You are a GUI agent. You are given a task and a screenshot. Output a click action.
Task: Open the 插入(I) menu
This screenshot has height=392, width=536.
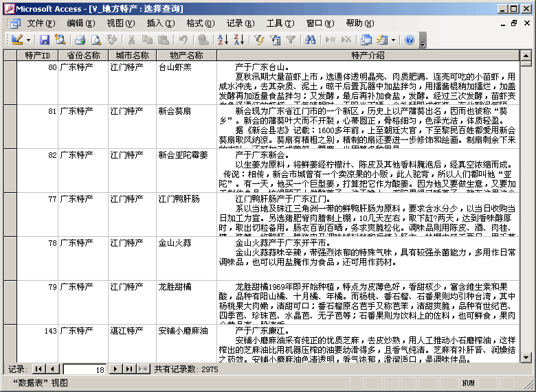pos(161,23)
